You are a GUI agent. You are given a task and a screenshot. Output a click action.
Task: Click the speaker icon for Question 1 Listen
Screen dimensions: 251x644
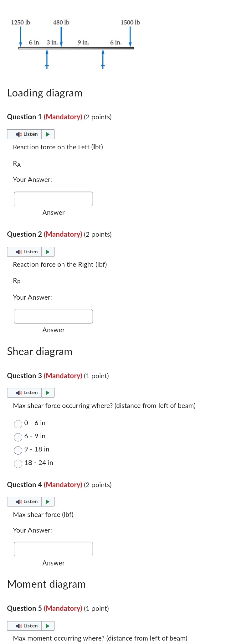tap(18, 134)
